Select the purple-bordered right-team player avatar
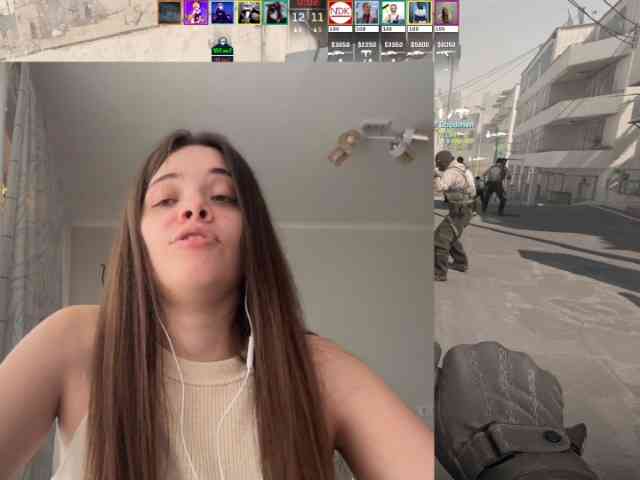Screen dimensions: 640x480 tap(446, 13)
